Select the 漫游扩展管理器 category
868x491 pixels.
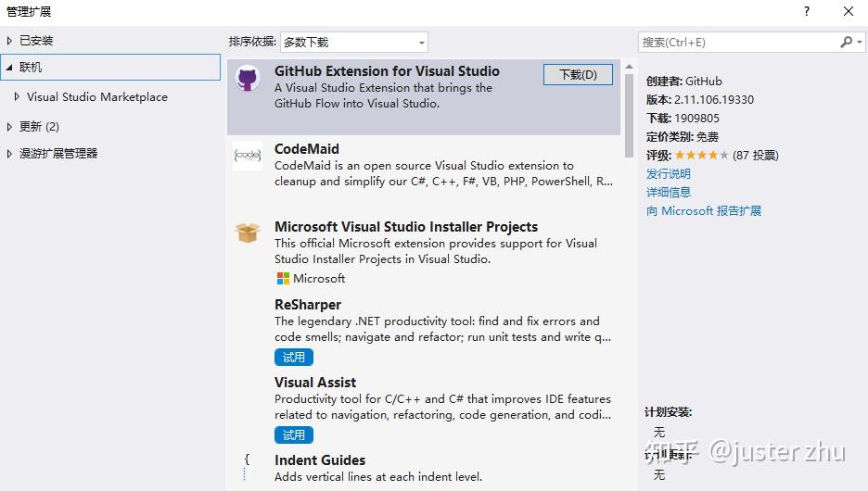click(58, 153)
